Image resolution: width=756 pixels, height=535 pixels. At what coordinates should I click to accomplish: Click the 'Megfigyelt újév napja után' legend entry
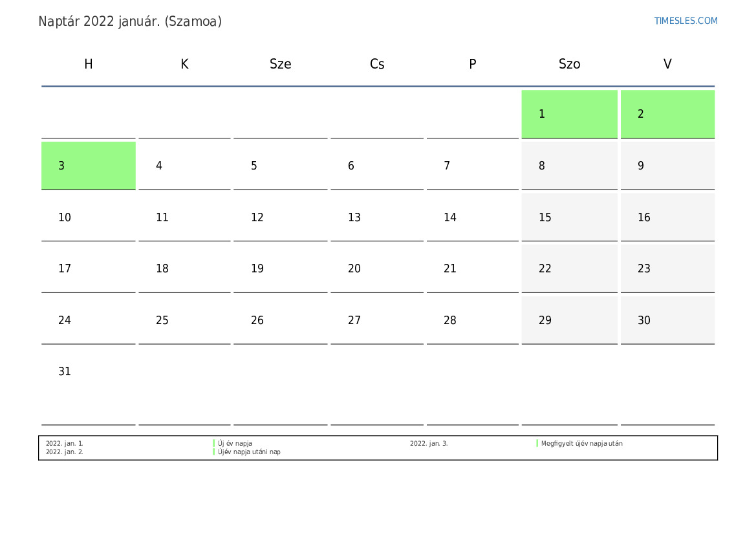581,444
